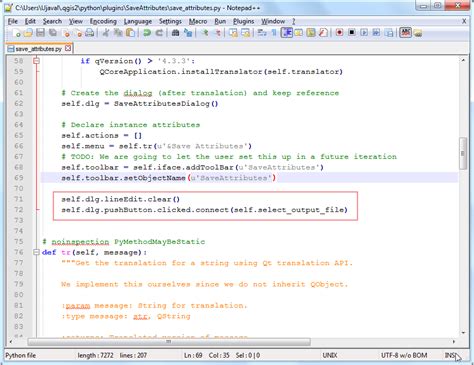Collapse the fold marker at line 58
The image size is (474, 365).
pyautogui.click(x=36, y=61)
